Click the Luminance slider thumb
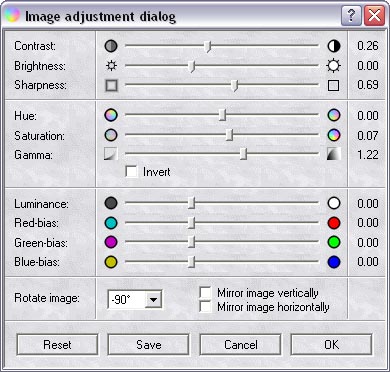Screen dimensions: 390x372 pyautogui.click(x=191, y=203)
